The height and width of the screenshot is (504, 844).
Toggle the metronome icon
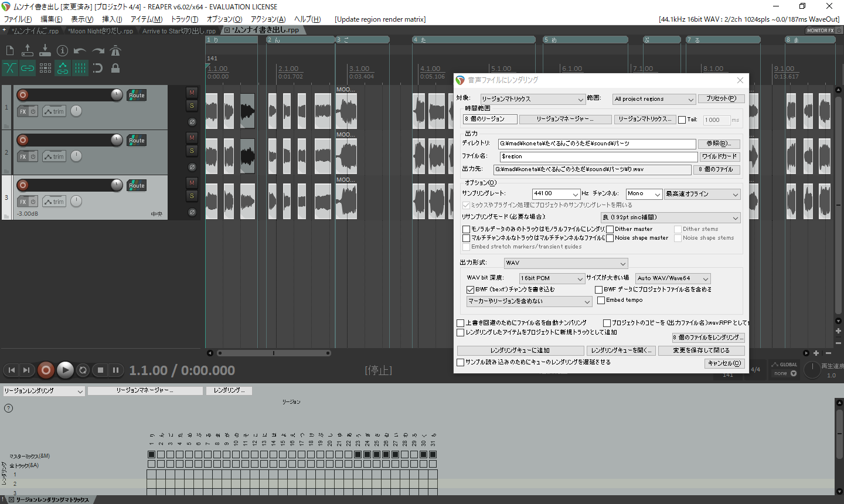coord(115,51)
